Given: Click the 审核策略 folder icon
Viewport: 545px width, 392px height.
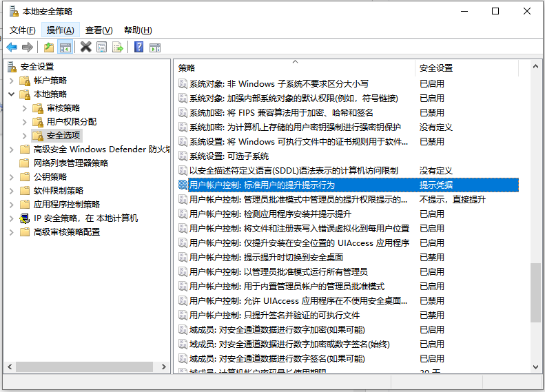Looking at the screenshot, I should click(x=38, y=108).
